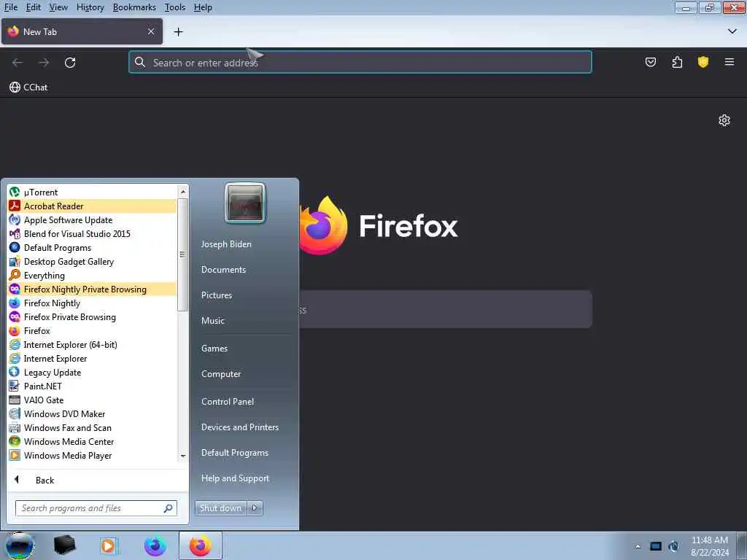747x560 pixels.
Task: Open Music from Start menu
Action: [212, 321]
